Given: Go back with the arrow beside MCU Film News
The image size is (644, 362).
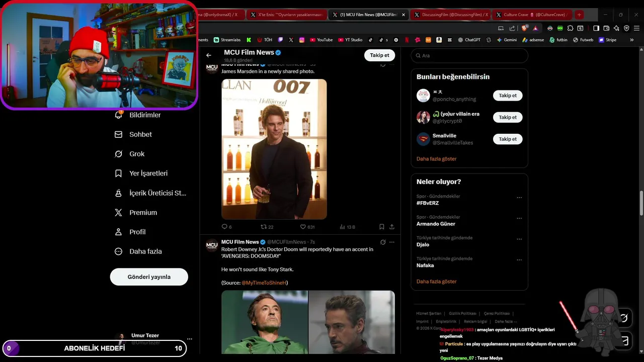Looking at the screenshot, I should coord(209,55).
